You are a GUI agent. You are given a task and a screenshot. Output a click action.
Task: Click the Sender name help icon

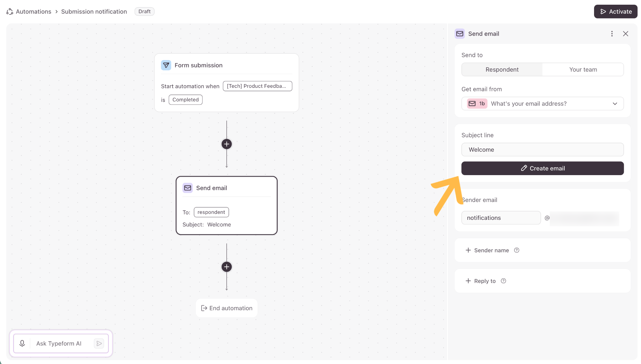[517, 250]
